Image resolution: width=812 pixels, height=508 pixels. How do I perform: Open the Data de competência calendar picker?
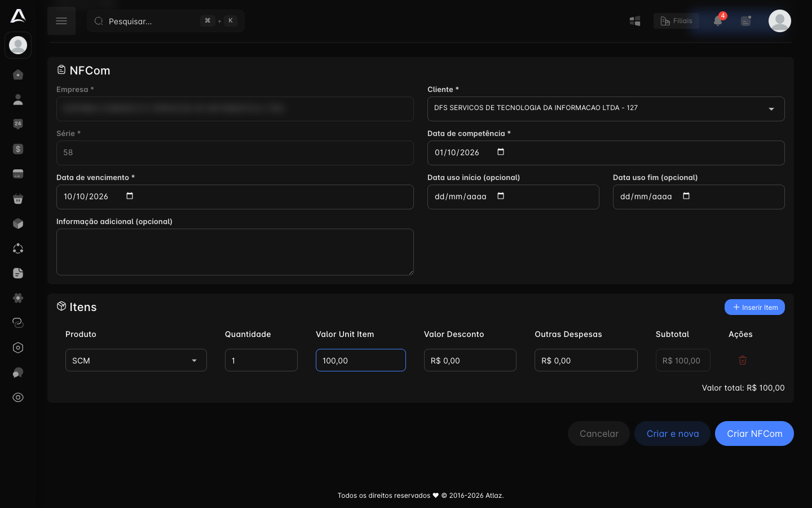coord(501,152)
